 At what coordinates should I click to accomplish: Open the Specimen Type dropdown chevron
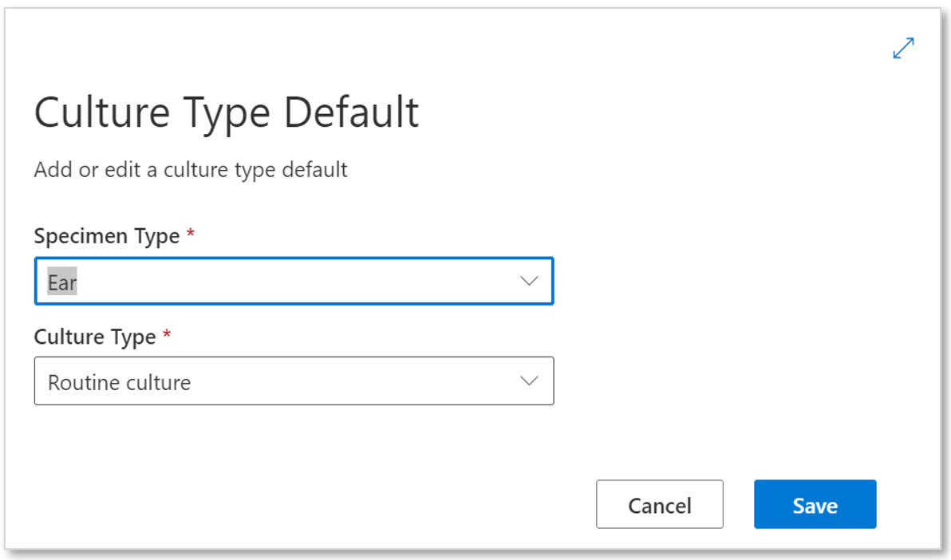coord(529,281)
